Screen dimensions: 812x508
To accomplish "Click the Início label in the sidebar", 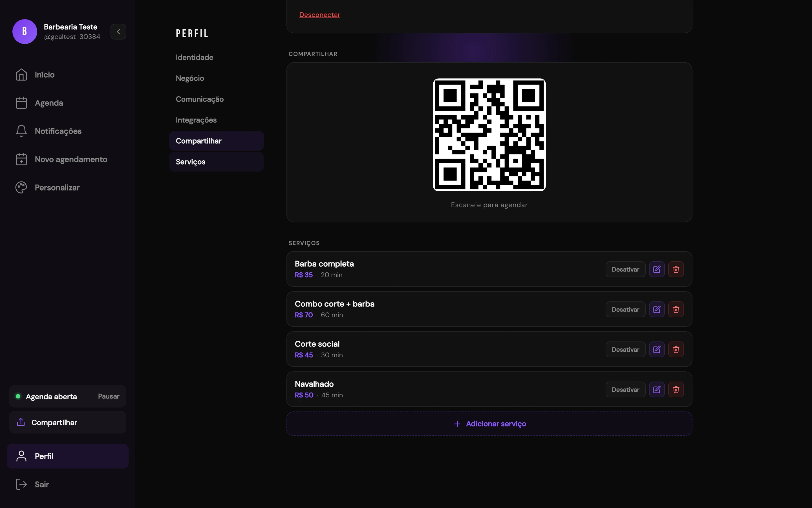I will point(45,75).
